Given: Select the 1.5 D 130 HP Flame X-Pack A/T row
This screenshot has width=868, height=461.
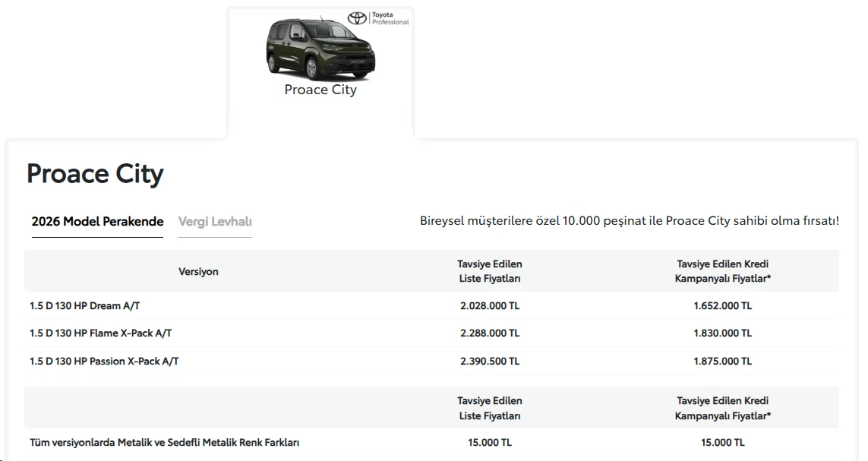Looking at the screenshot, I should point(432,333).
